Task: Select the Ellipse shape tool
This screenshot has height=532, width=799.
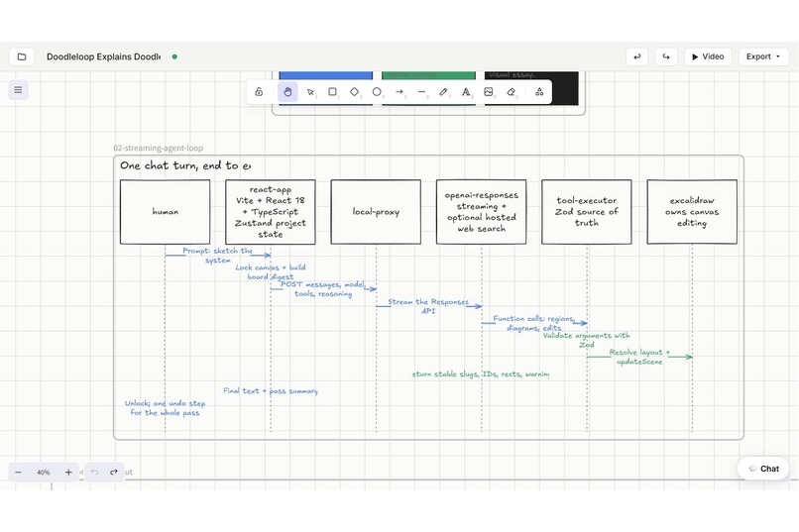Action: tap(377, 91)
